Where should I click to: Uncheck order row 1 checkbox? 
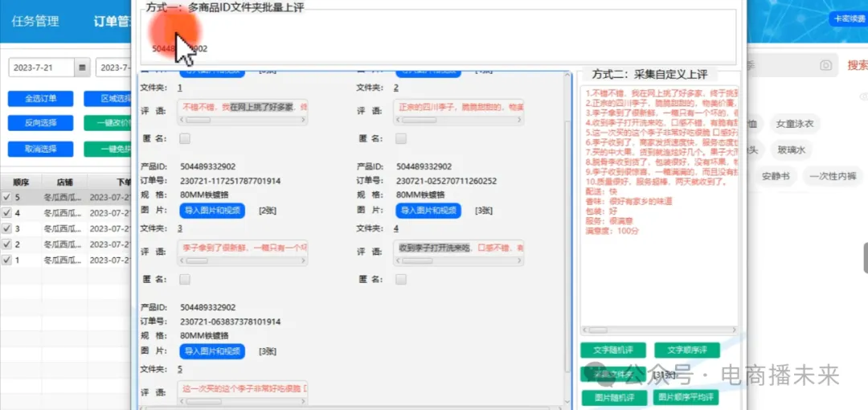point(7,260)
